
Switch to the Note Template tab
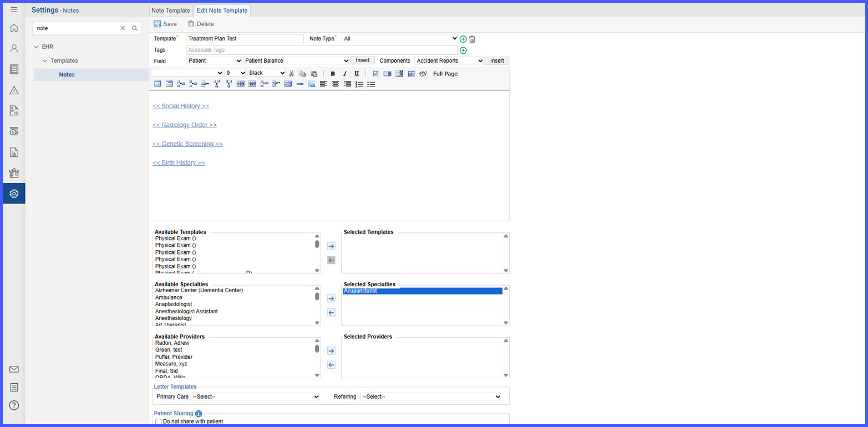point(171,11)
